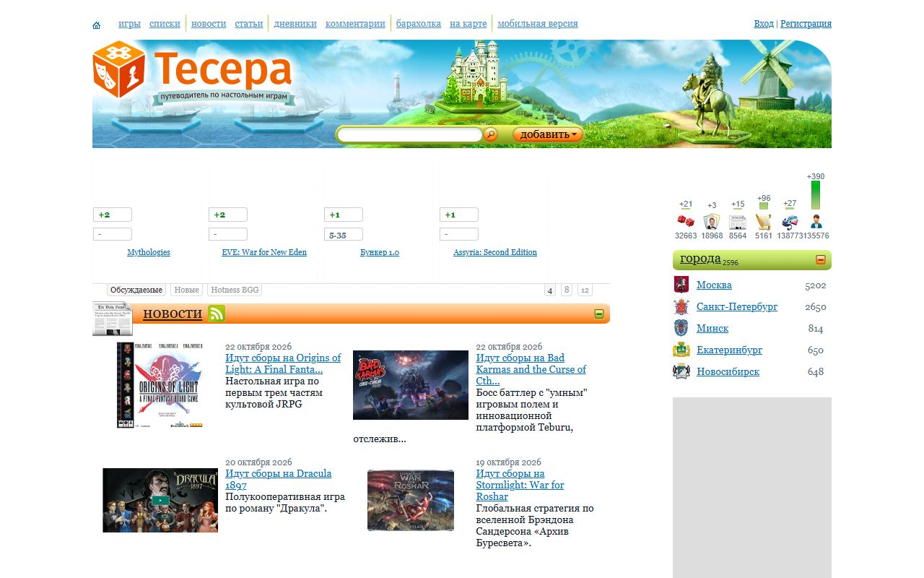The width and height of the screenshot is (924, 578).
Task: Open the НОВОСТИ section heading
Action: [x=173, y=314]
